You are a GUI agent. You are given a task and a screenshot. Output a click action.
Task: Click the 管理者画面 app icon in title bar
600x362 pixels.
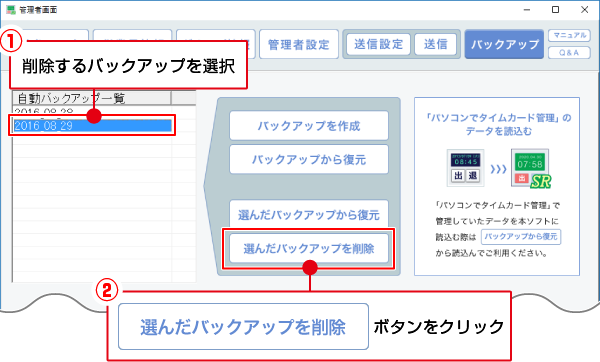(x=11, y=10)
